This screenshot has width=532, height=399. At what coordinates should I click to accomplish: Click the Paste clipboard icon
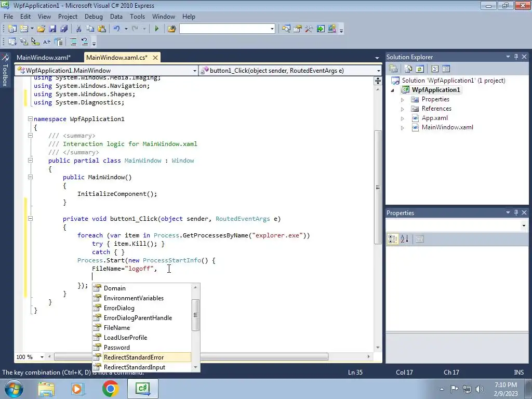pos(101,29)
